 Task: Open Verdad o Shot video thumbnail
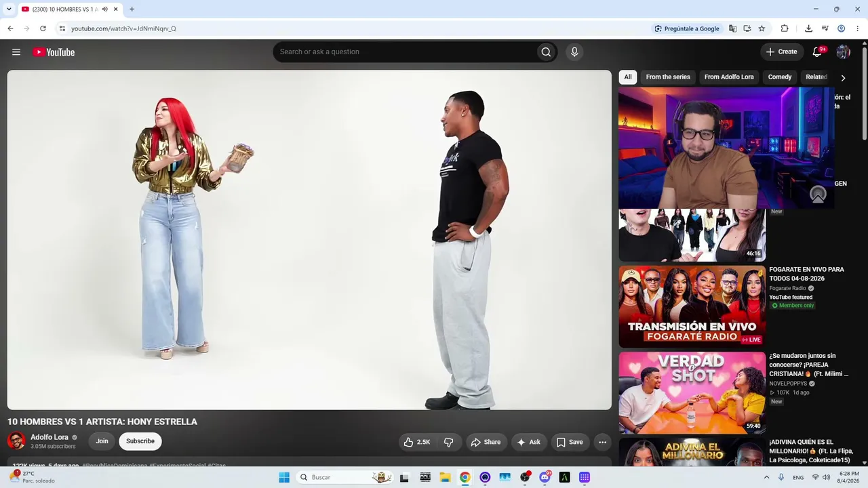click(692, 392)
